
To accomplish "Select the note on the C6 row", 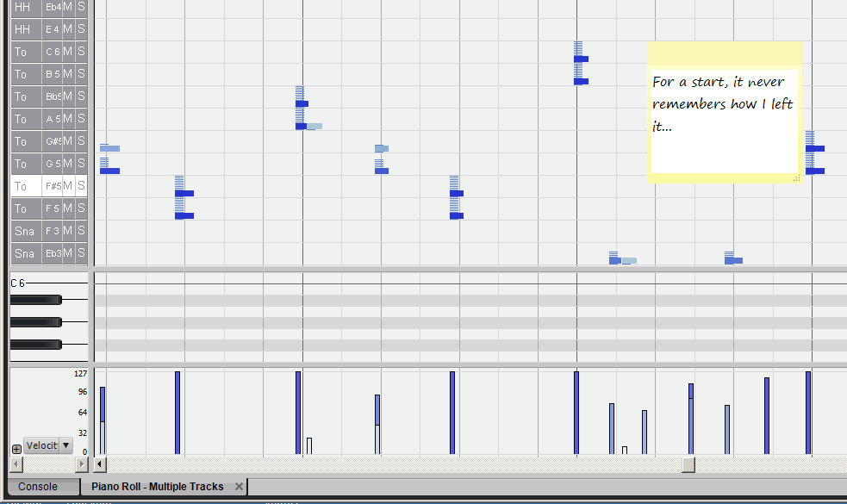I will pos(582,59).
